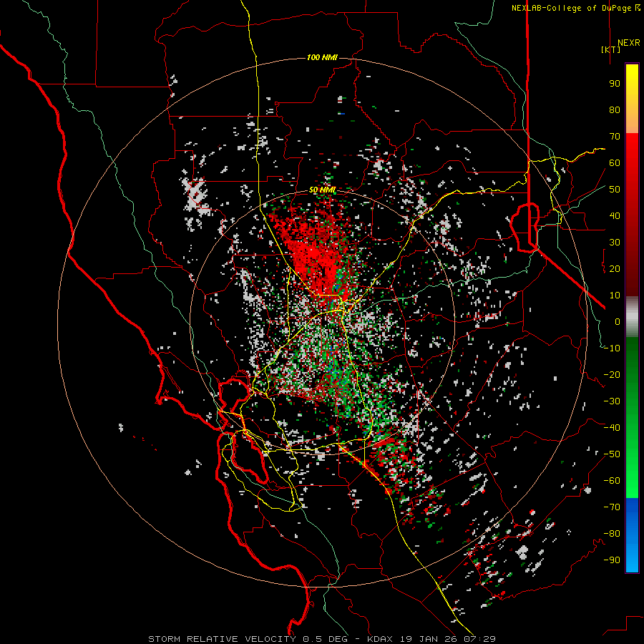The height and width of the screenshot is (644, 644).
Task: Click the positive 70 scale value
Action: (x=615, y=137)
